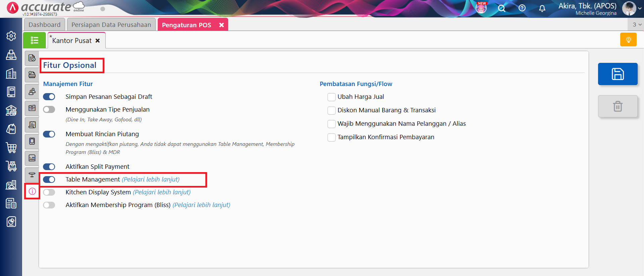This screenshot has width=644, height=276.
Task: Open the search magnifier in header
Action: tap(501, 8)
